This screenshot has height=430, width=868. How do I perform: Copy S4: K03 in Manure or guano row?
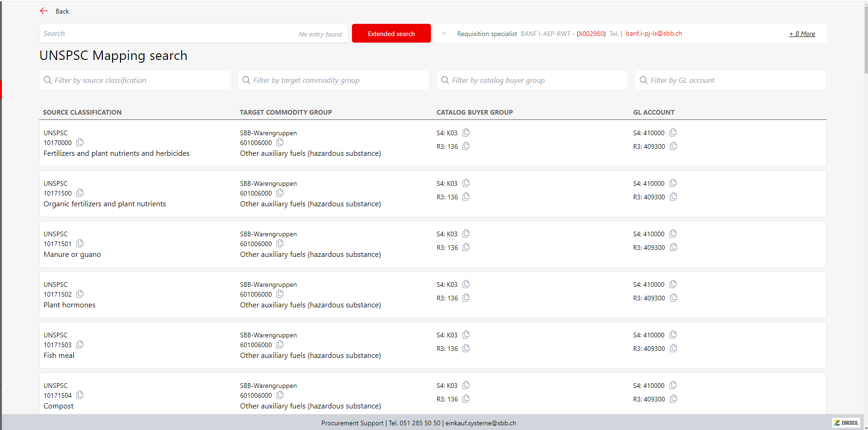[466, 233]
